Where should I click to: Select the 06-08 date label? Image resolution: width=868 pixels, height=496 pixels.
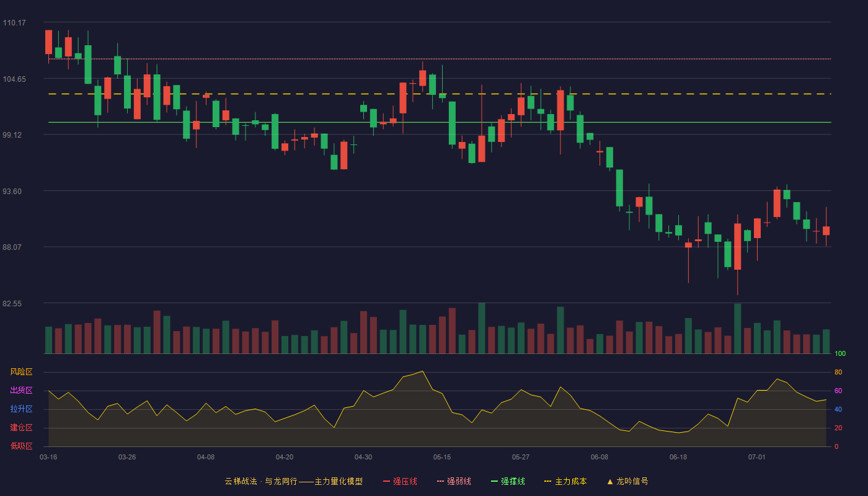[x=600, y=457]
